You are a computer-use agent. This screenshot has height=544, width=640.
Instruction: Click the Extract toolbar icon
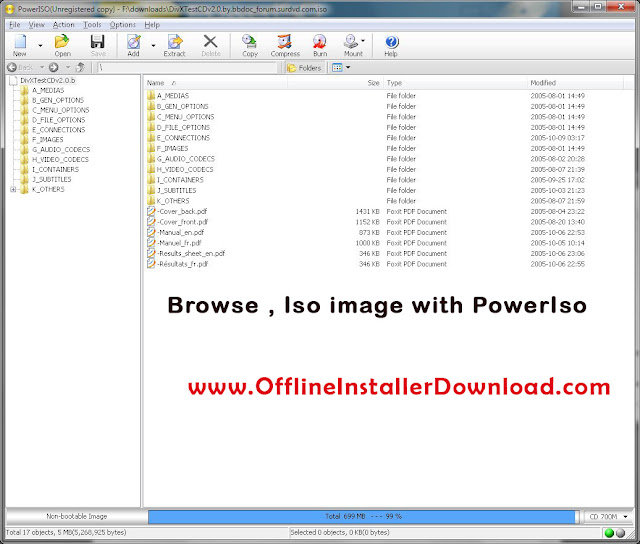click(175, 42)
